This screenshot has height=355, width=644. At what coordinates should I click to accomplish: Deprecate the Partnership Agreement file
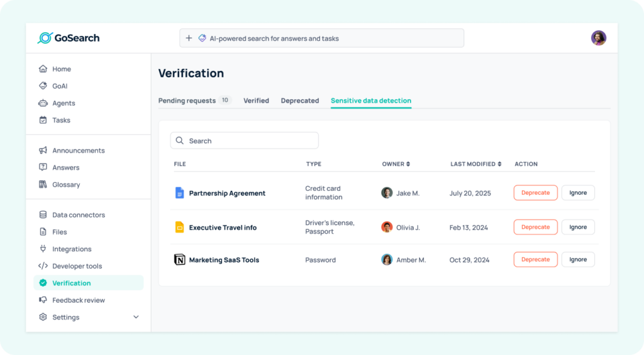click(x=535, y=193)
